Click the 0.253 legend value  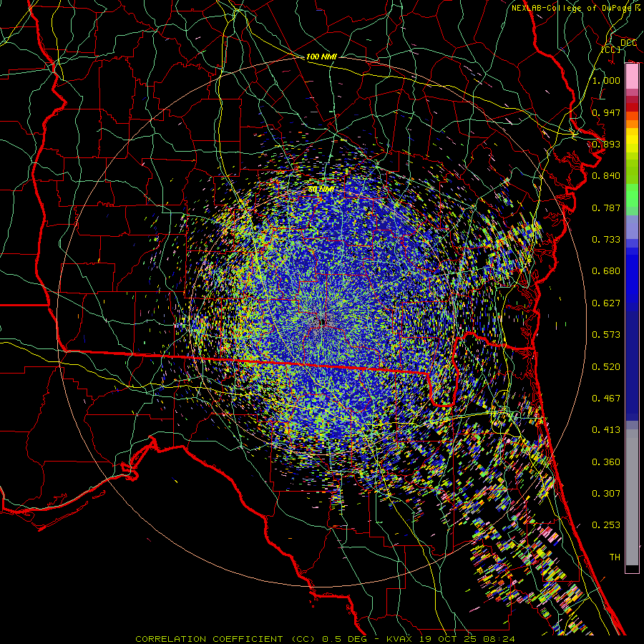click(x=606, y=525)
